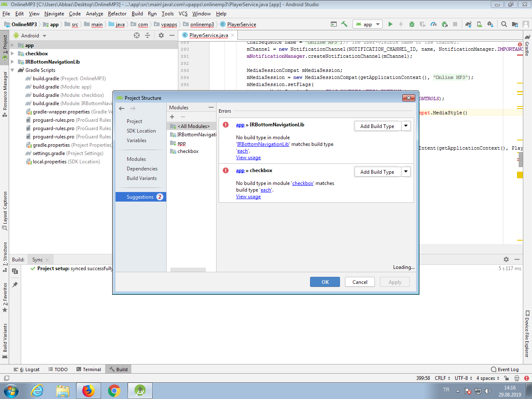The image size is (532, 399).
Task: Minimize the Modules list panel
Action: (211, 107)
